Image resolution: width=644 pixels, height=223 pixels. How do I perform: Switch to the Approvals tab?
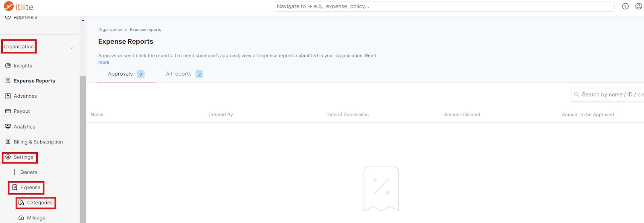point(120,74)
